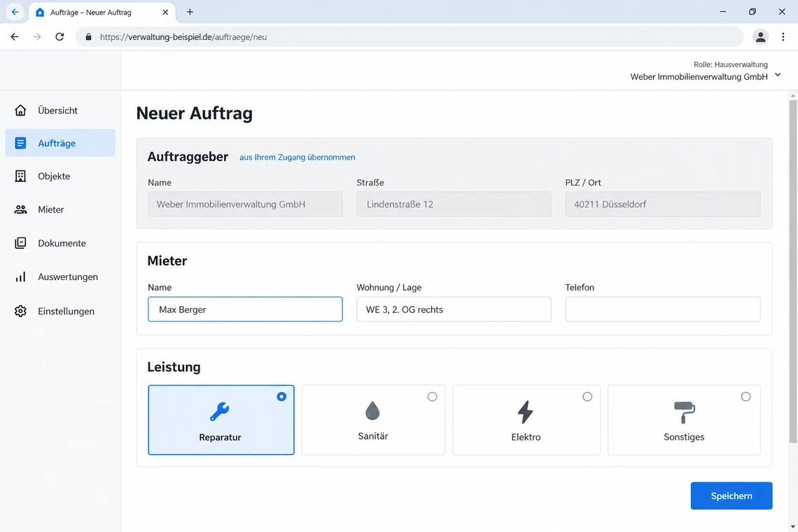Click the Wohnung / Lage input field
Image resolution: width=798 pixels, height=532 pixels.
454,309
